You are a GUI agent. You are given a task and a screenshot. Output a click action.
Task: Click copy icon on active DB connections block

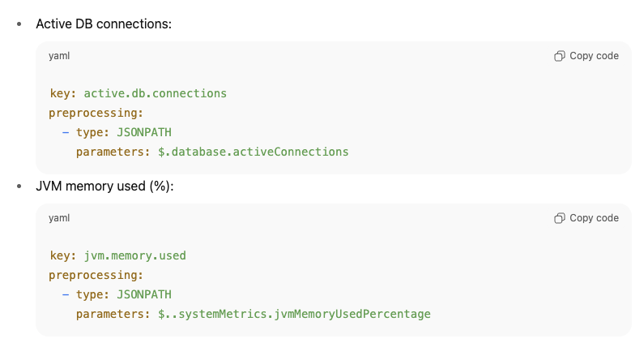click(559, 56)
